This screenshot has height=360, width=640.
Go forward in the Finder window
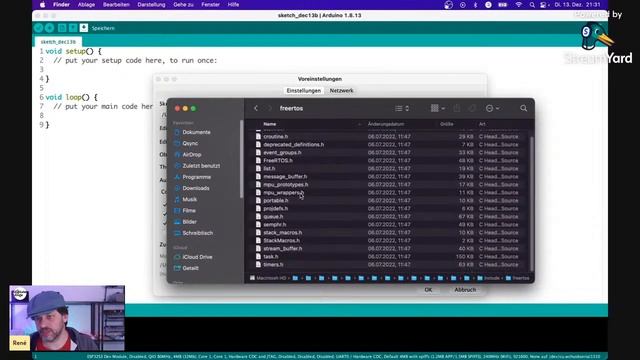pos(269,108)
